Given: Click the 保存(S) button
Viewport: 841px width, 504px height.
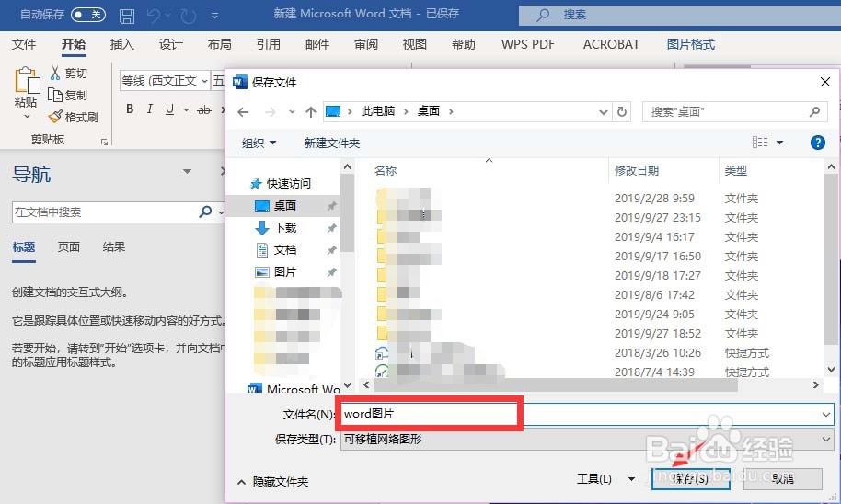Looking at the screenshot, I should pyautogui.click(x=691, y=478).
